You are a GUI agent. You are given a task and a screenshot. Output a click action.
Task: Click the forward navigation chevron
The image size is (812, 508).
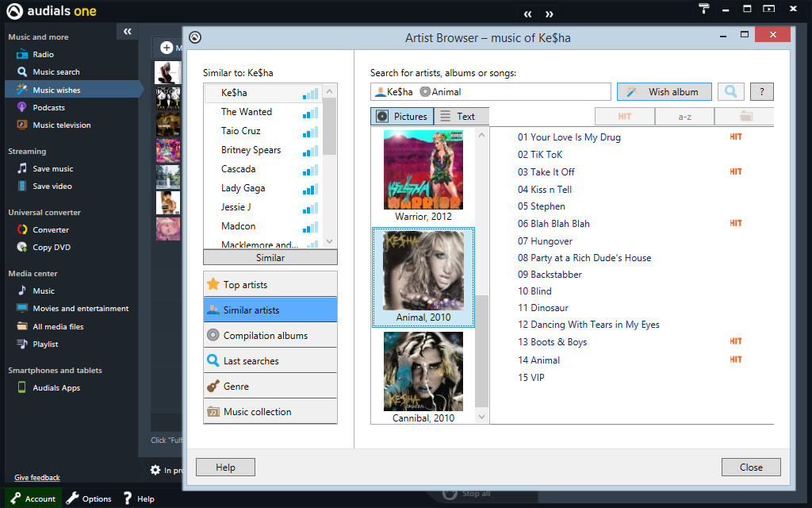[549, 13]
